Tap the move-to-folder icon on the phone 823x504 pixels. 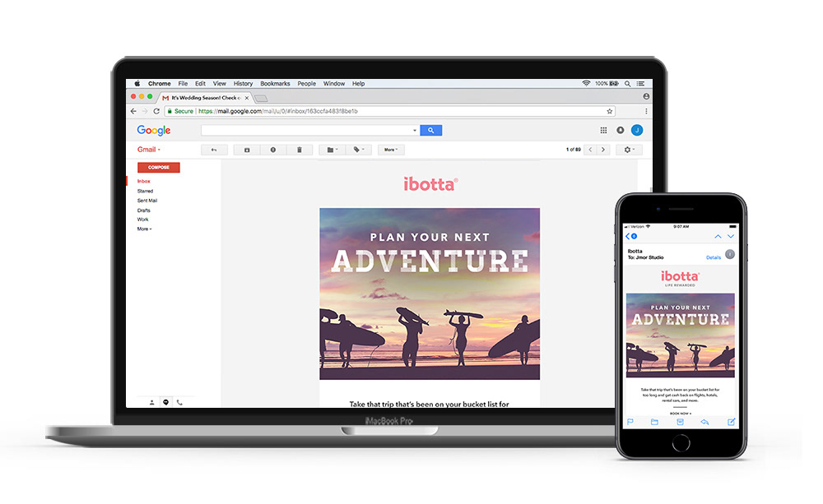654,422
